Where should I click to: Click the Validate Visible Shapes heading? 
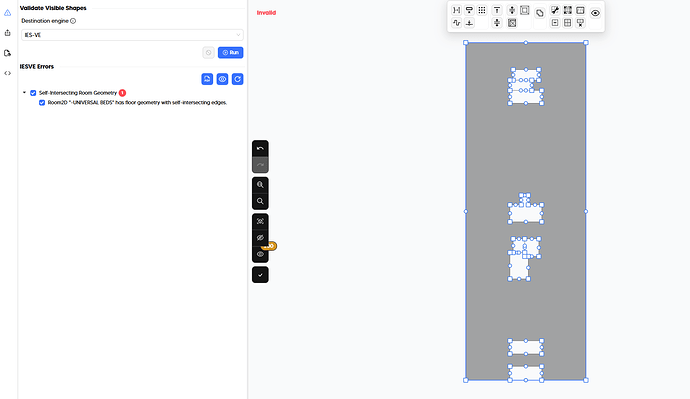(53, 8)
